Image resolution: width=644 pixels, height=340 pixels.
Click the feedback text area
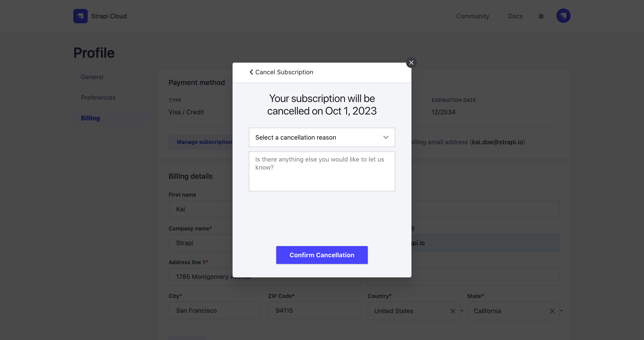tap(322, 171)
